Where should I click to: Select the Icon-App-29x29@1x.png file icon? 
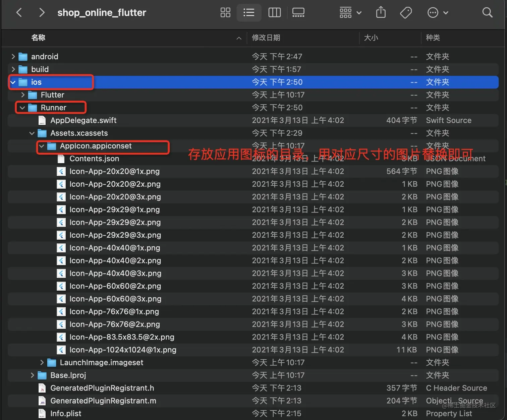click(61, 209)
